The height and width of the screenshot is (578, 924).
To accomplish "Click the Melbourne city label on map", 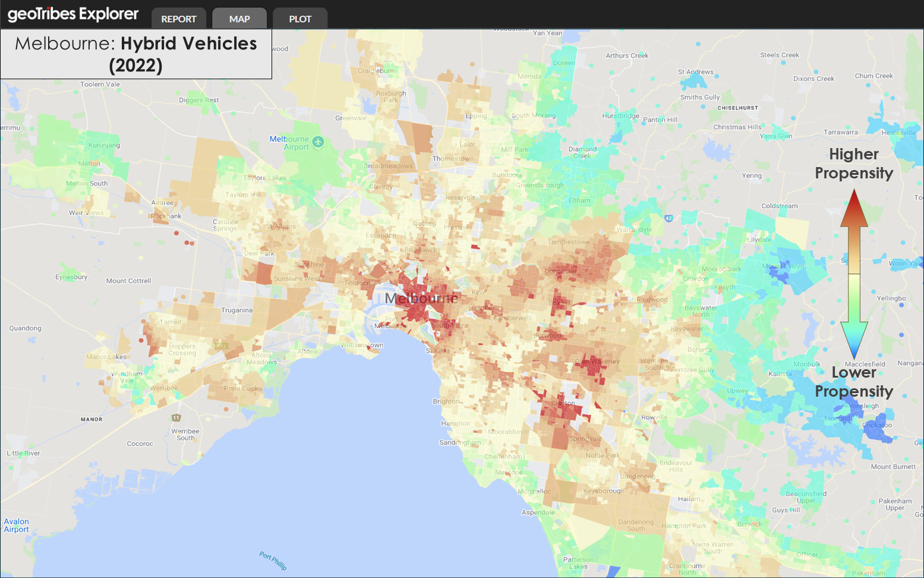I will (421, 298).
